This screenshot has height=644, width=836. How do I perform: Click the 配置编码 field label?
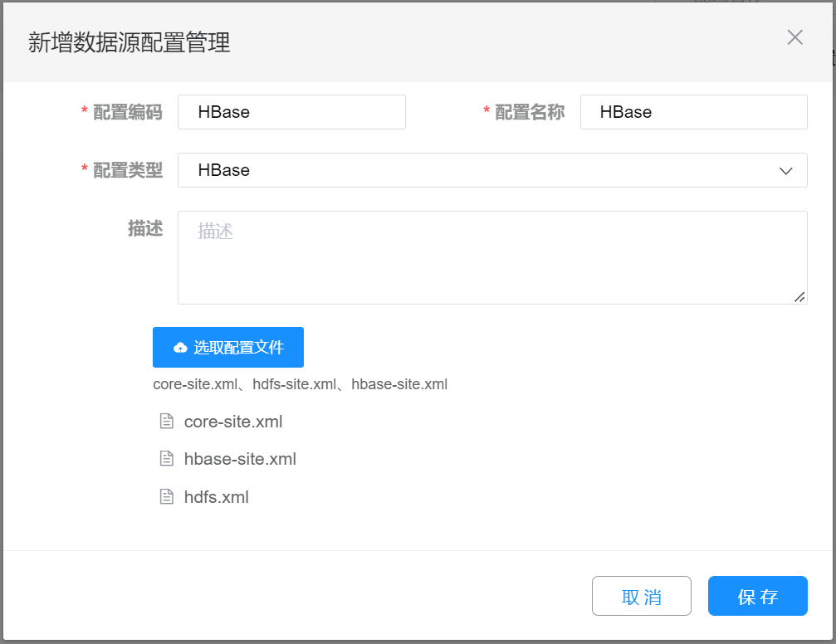click(x=127, y=112)
